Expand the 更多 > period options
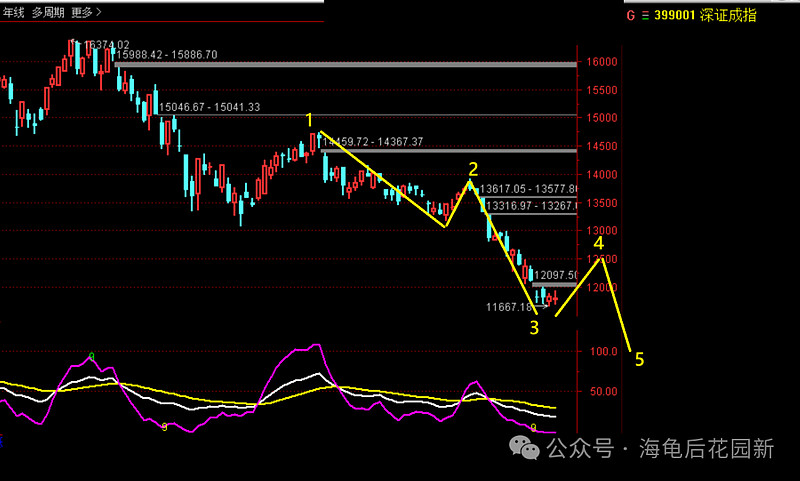 [x=86, y=12]
